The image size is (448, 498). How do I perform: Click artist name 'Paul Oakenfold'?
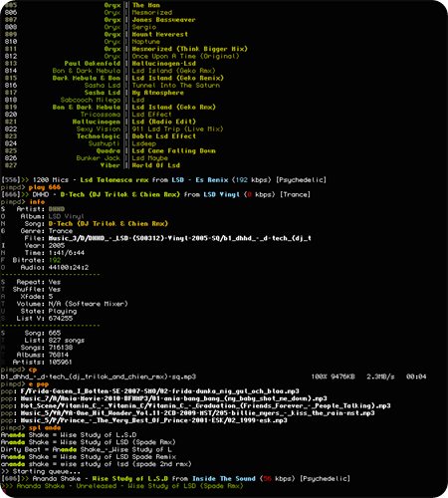93,64
